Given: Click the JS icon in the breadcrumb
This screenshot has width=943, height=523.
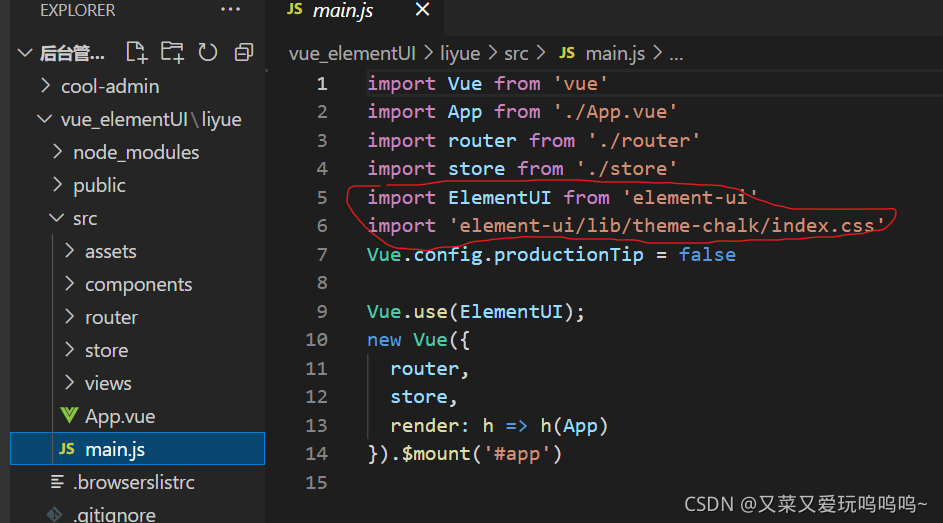Looking at the screenshot, I should point(567,53).
